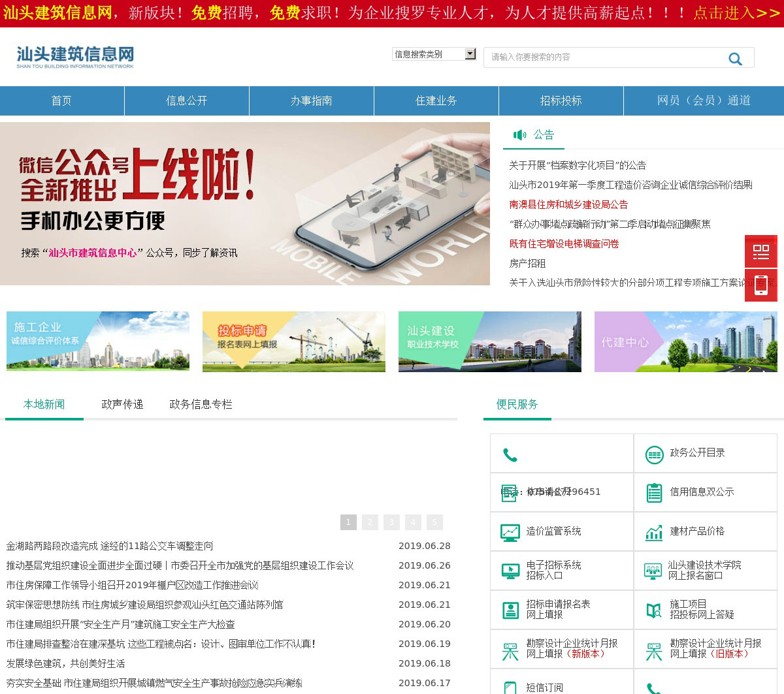Open the 代建中心 banner thumbnail
Screen dimensions: 784x694
[685, 341]
